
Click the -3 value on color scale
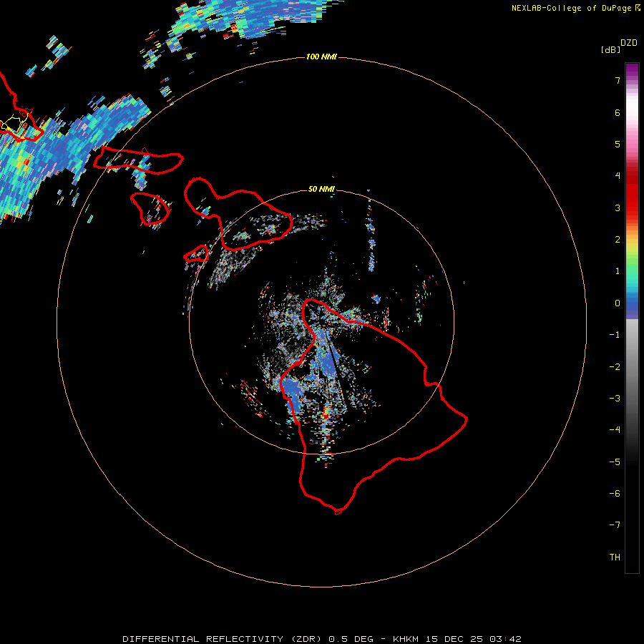click(x=615, y=399)
